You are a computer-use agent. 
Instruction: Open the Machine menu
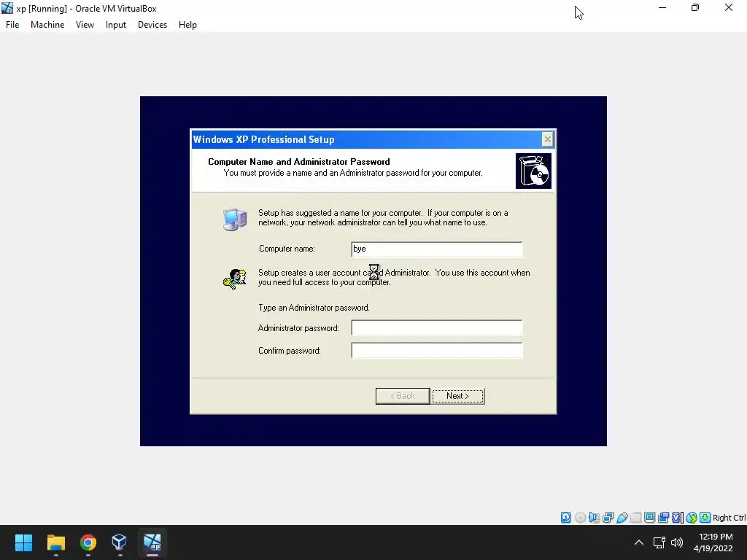coord(47,25)
